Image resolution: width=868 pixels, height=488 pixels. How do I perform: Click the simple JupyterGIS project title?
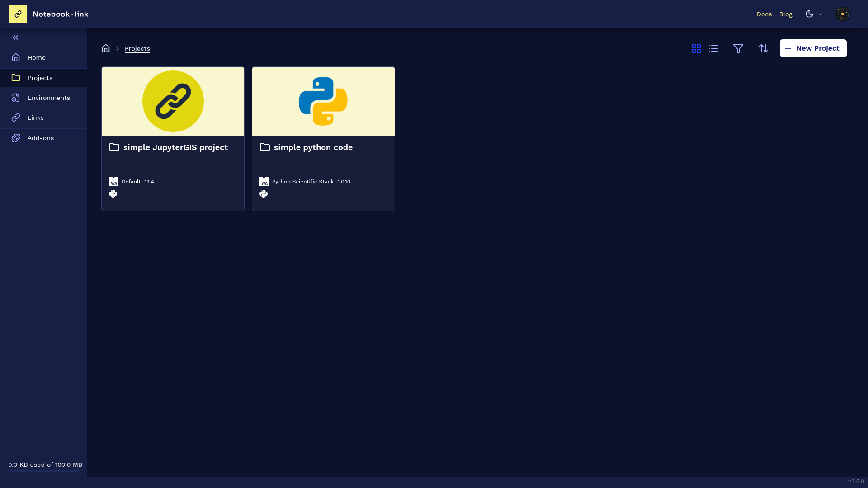click(x=175, y=147)
